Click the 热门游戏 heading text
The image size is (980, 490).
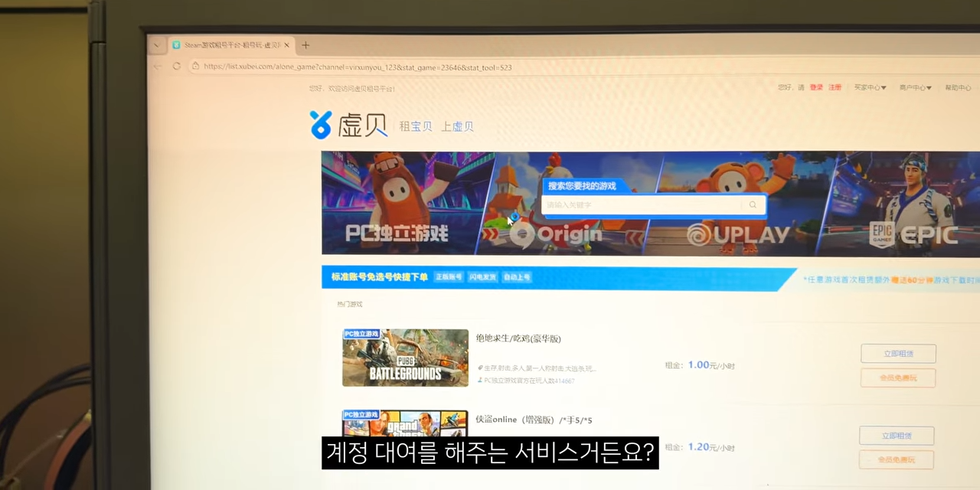(x=350, y=304)
